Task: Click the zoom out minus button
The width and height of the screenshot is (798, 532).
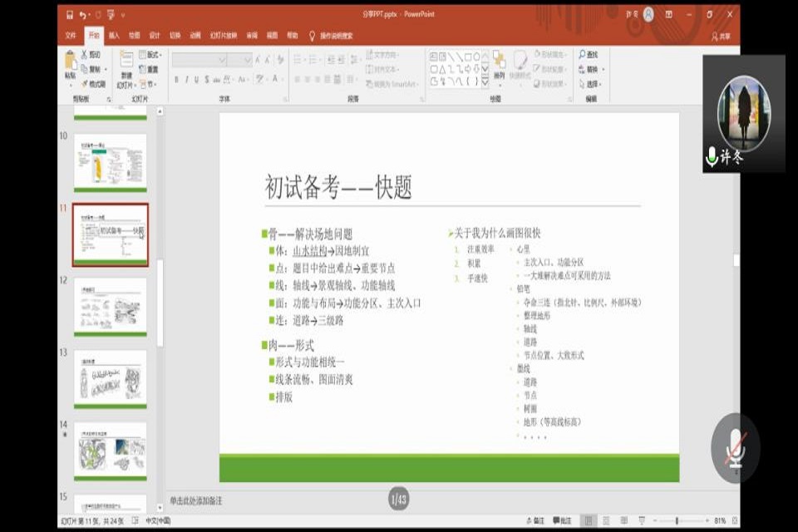Action: pos(655,520)
